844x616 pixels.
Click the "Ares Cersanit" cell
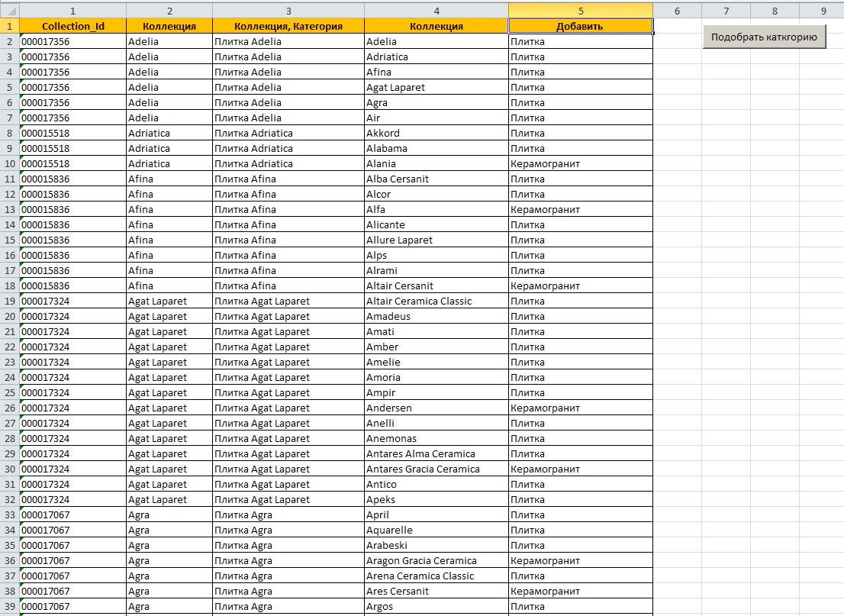point(436,592)
